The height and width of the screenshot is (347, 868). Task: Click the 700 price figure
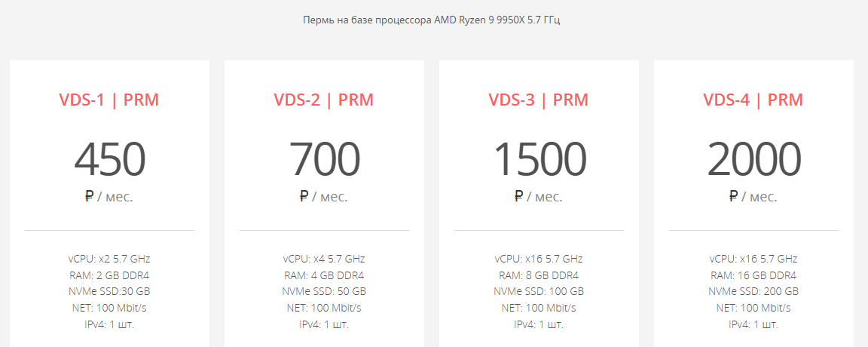tap(325, 159)
